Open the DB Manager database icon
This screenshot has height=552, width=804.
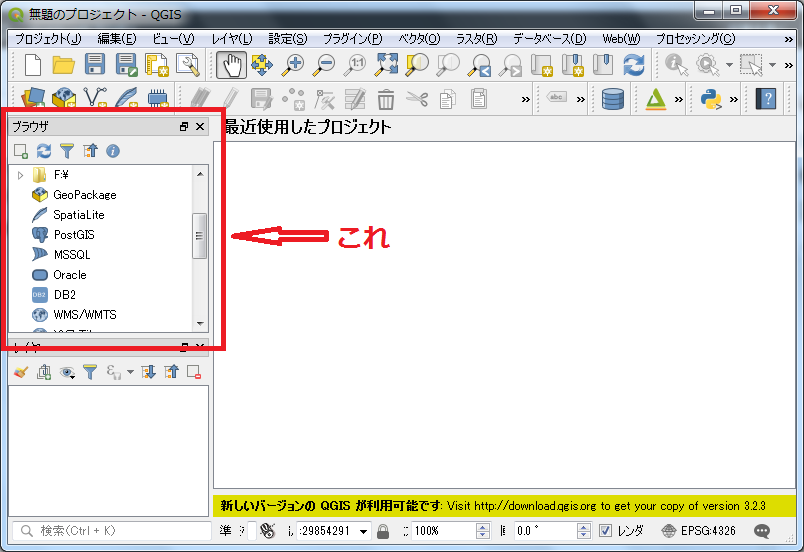(613, 99)
